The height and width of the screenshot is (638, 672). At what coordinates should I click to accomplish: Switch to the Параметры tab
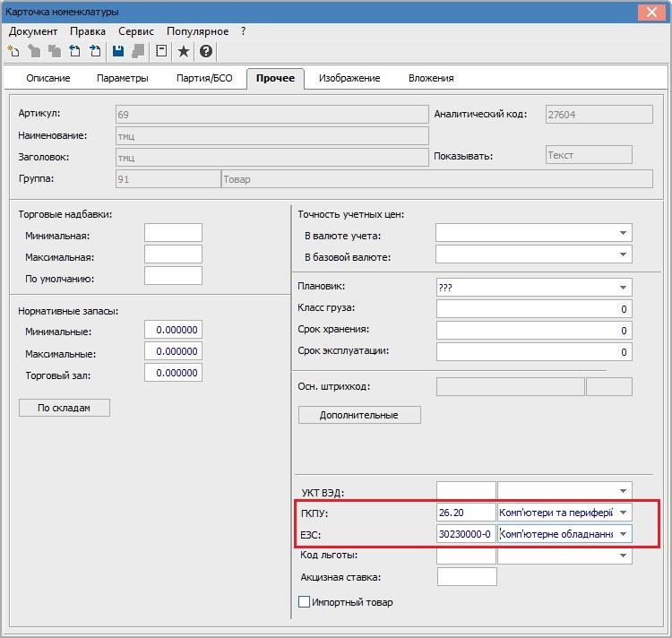coord(122,78)
